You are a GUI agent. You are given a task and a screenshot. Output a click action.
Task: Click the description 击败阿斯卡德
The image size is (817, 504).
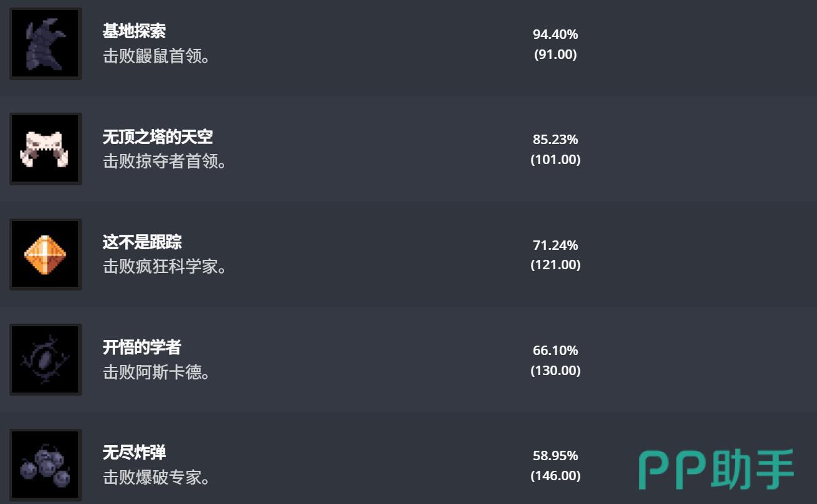tap(156, 373)
